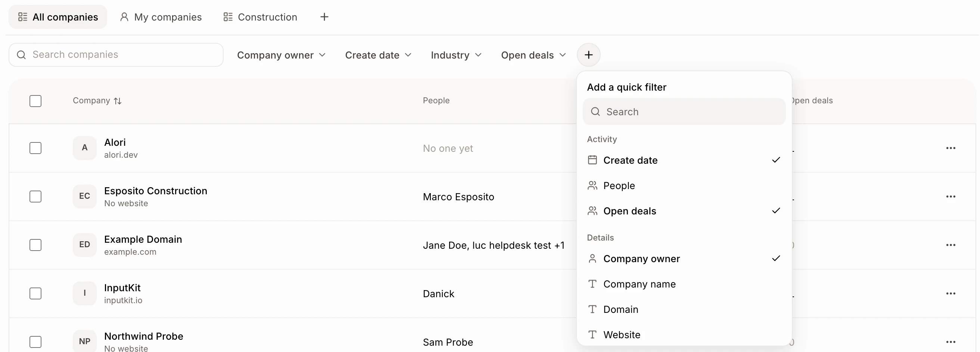980x352 pixels.
Task: Open the three-dot menu for Example Domain
Action: [951, 245]
